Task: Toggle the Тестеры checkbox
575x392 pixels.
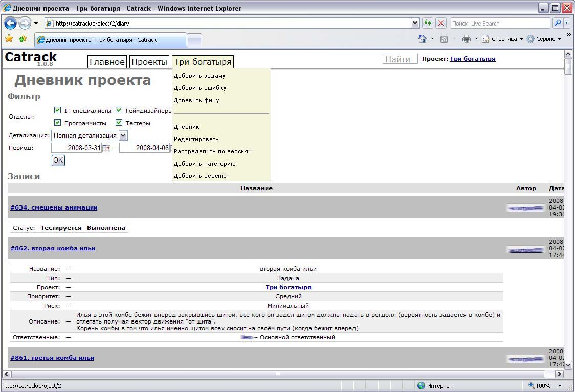Action: click(x=119, y=123)
